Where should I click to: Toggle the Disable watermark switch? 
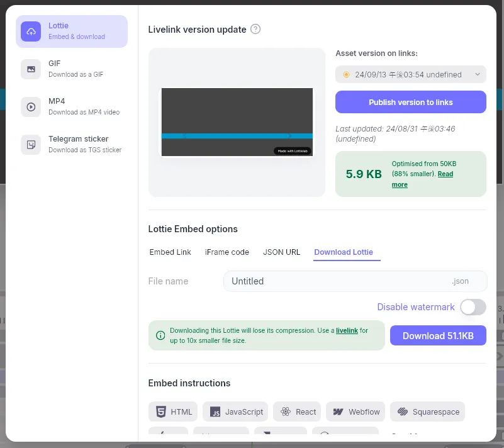click(473, 307)
